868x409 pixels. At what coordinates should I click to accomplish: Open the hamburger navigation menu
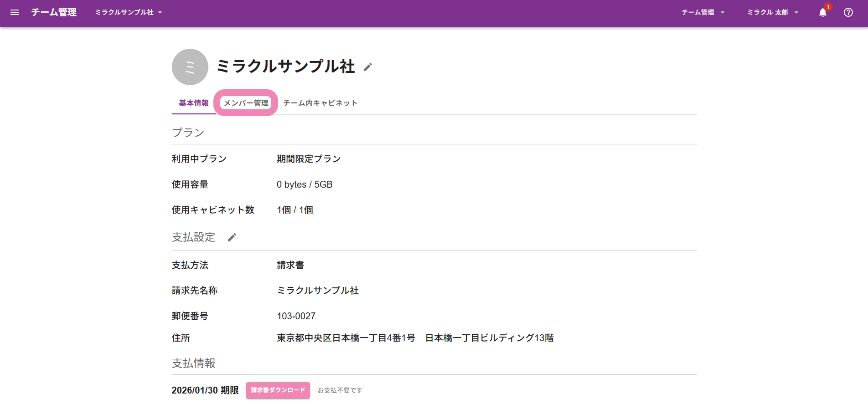coord(15,12)
